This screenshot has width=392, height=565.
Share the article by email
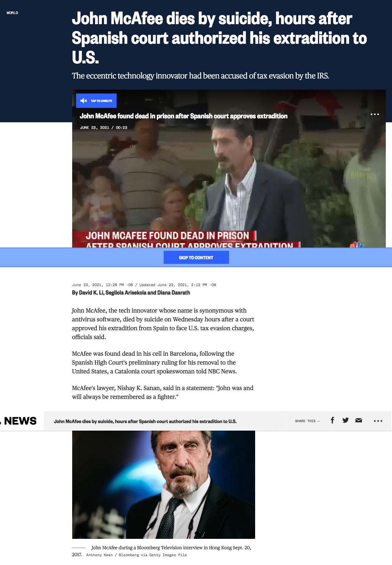tap(359, 420)
